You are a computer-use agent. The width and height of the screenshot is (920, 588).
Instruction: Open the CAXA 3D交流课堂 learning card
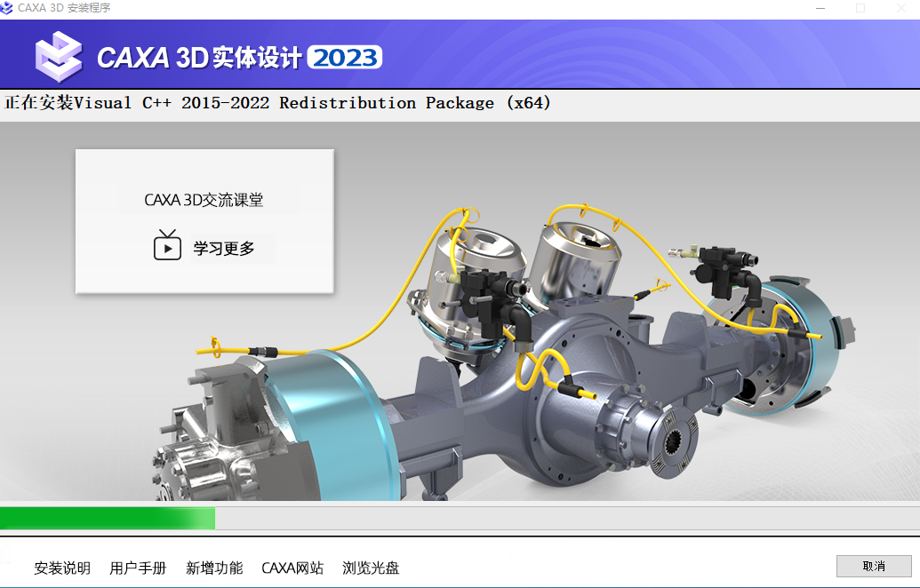tap(204, 220)
